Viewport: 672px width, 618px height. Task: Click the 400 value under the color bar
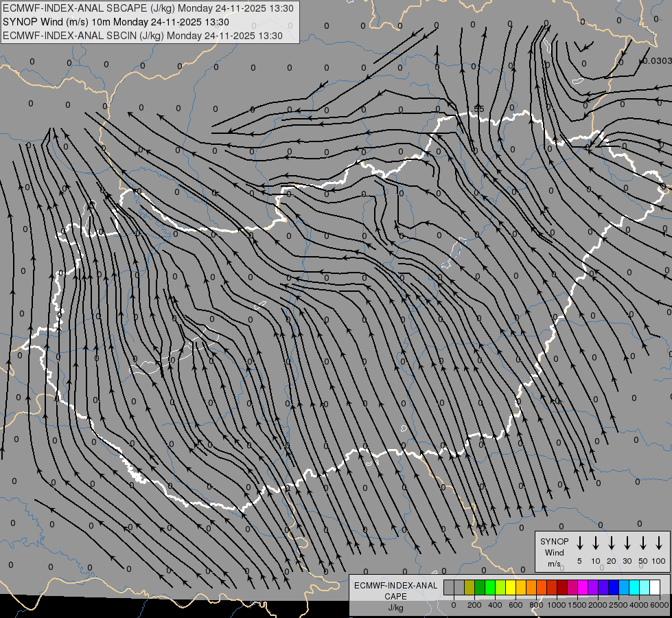495,605
